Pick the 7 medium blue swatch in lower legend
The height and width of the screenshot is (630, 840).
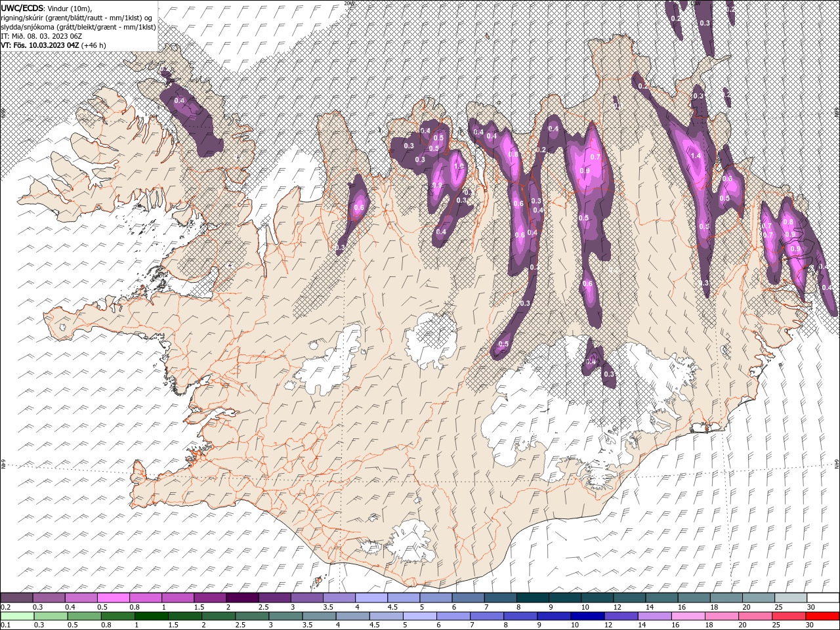click(487, 616)
